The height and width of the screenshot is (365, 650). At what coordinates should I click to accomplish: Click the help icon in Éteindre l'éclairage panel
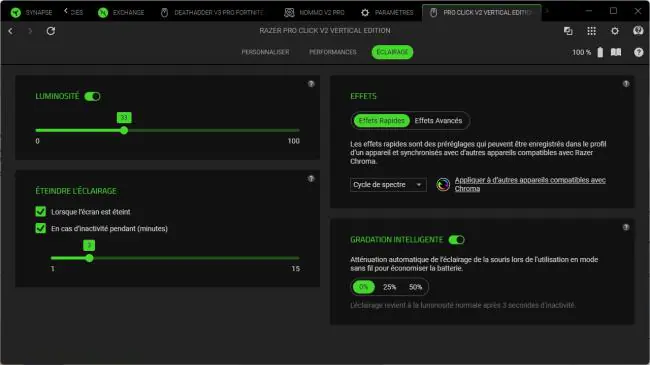coord(311,179)
